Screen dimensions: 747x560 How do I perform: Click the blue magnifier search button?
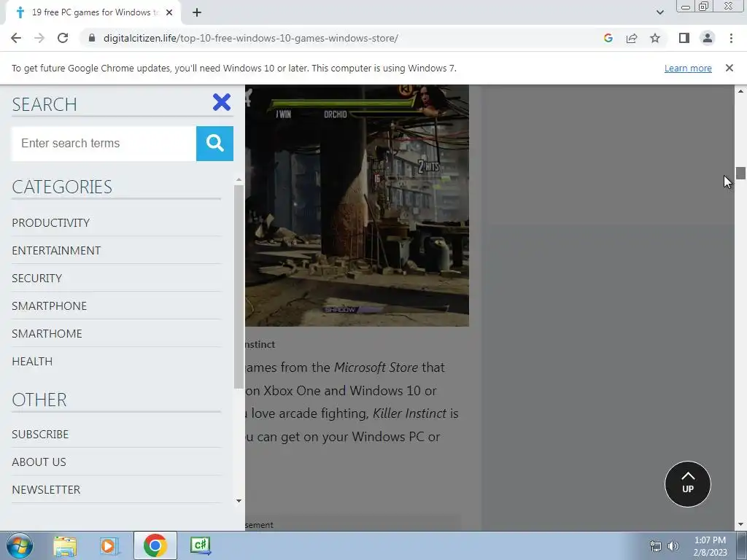point(214,144)
